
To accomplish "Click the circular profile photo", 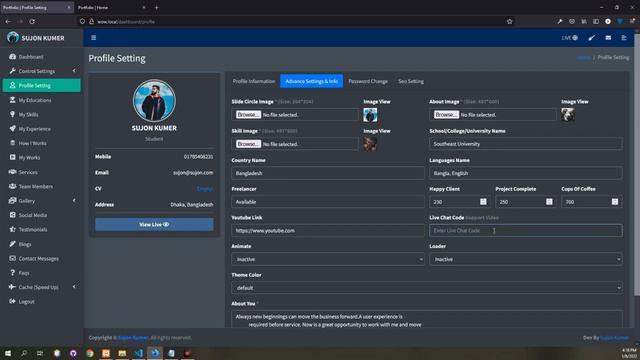I will 154,100.
